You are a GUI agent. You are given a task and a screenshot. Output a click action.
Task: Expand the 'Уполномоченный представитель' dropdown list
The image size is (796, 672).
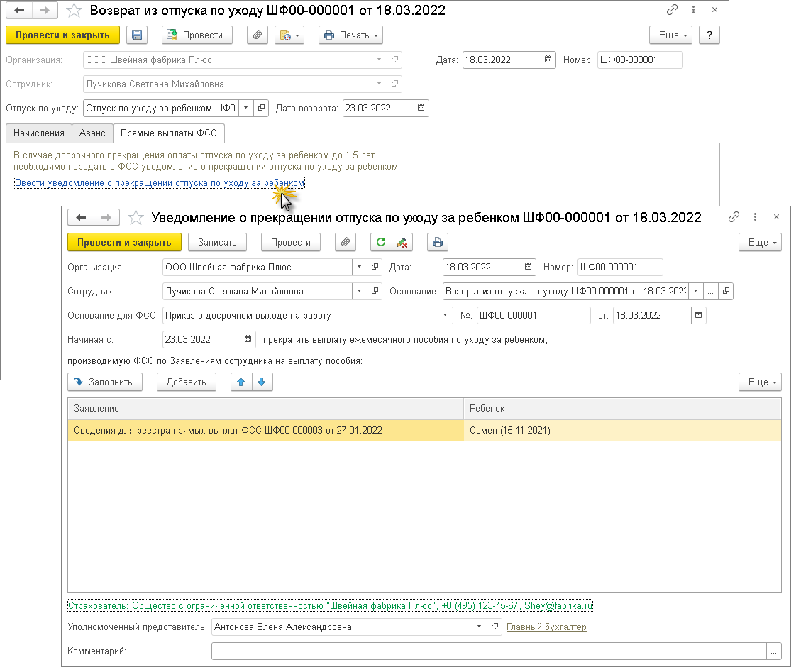tap(479, 627)
